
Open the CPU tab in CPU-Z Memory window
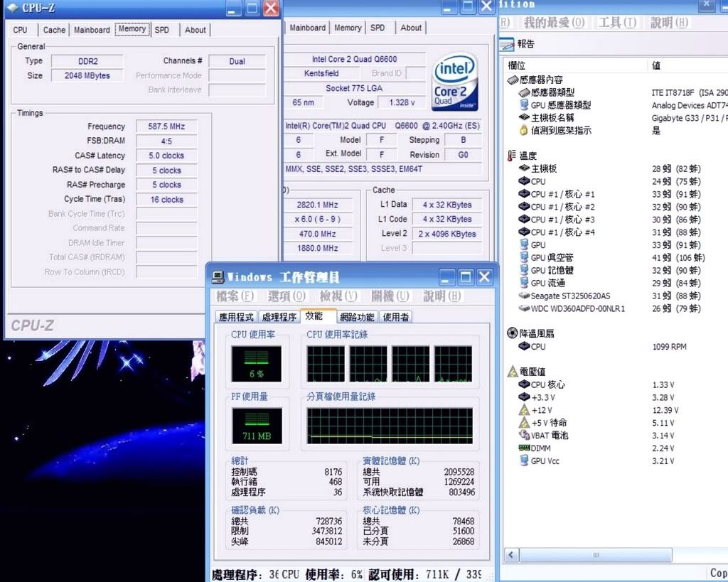pos(20,30)
